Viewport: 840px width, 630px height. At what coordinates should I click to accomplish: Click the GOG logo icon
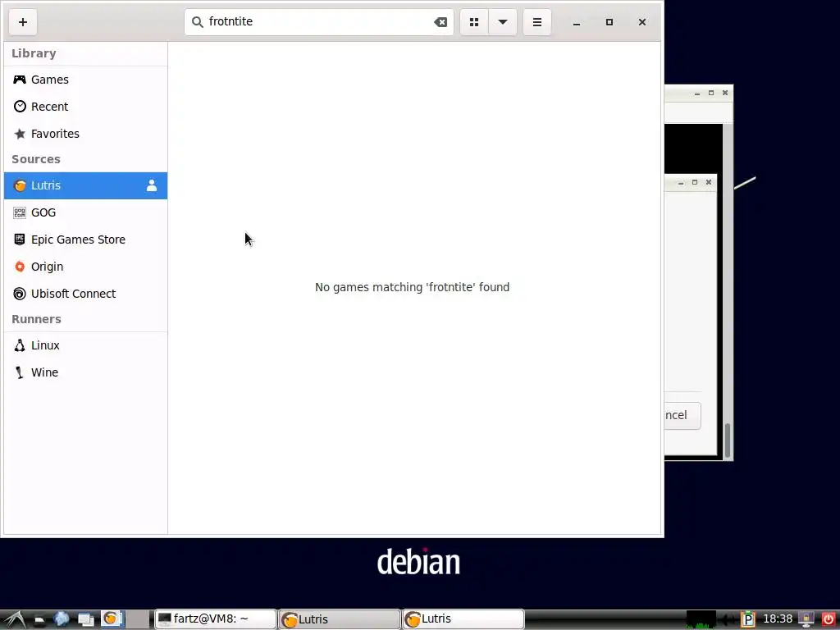coord(20,212)
